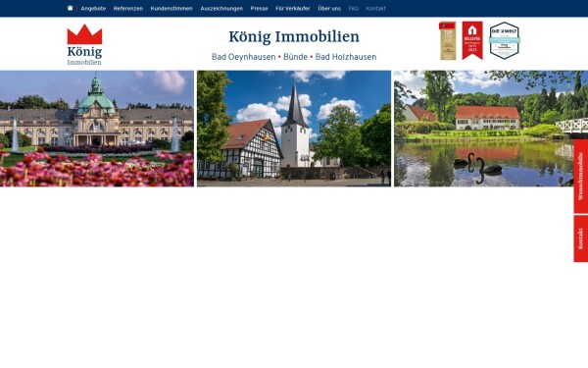Open the red Kontakt side tab
Viewport: 588px width, 368px height.
pos(580,238)
